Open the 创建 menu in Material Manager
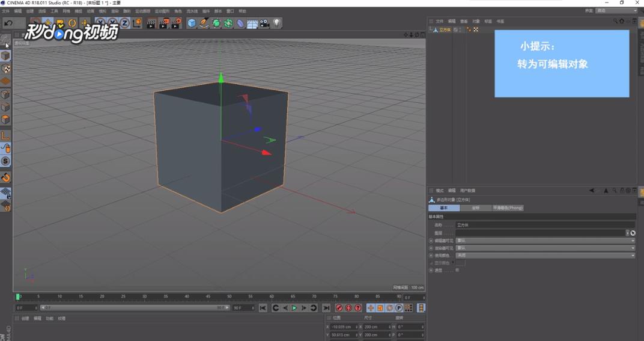Screen dimensions: 644x341 pos(25,318)
